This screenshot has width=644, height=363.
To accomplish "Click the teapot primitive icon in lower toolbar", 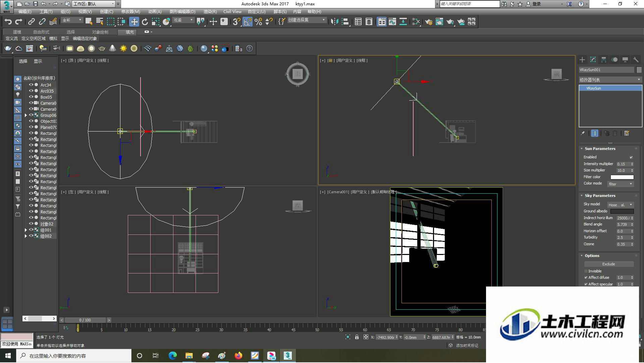I will click(102, 49).
